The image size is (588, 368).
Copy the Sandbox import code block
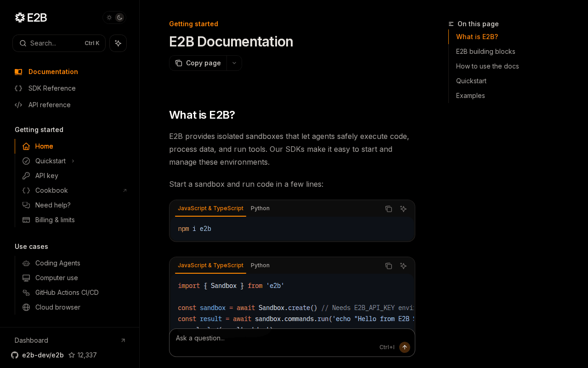(389, 266)
